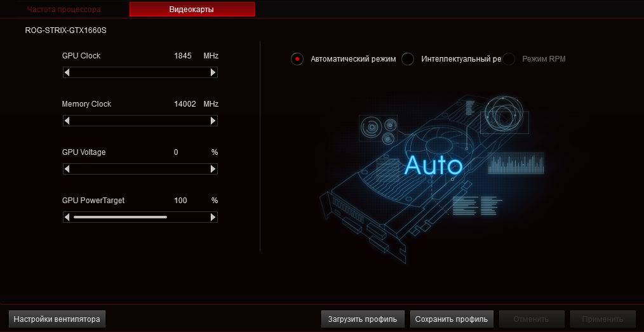This screenshot has width=644, height=332.
Task: Click the GPU PowerTarget value 100
Action: (180, 201)
